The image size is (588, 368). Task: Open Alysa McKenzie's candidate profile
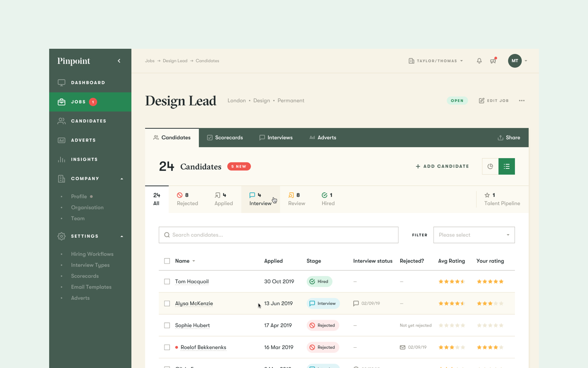click(194, 304)
